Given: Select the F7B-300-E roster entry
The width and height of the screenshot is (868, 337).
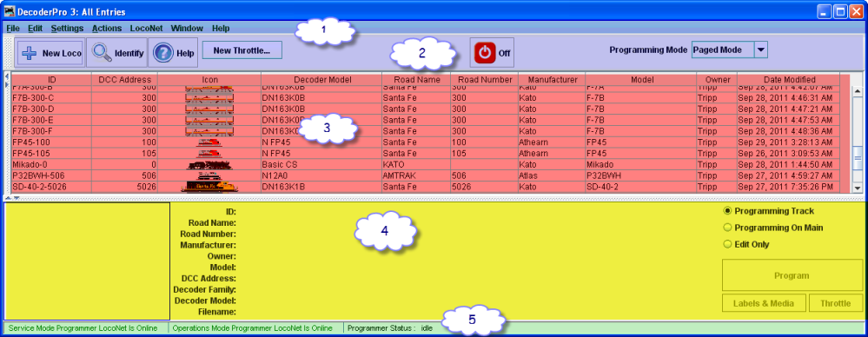Looking at the screenshot, I should (427, 120).
